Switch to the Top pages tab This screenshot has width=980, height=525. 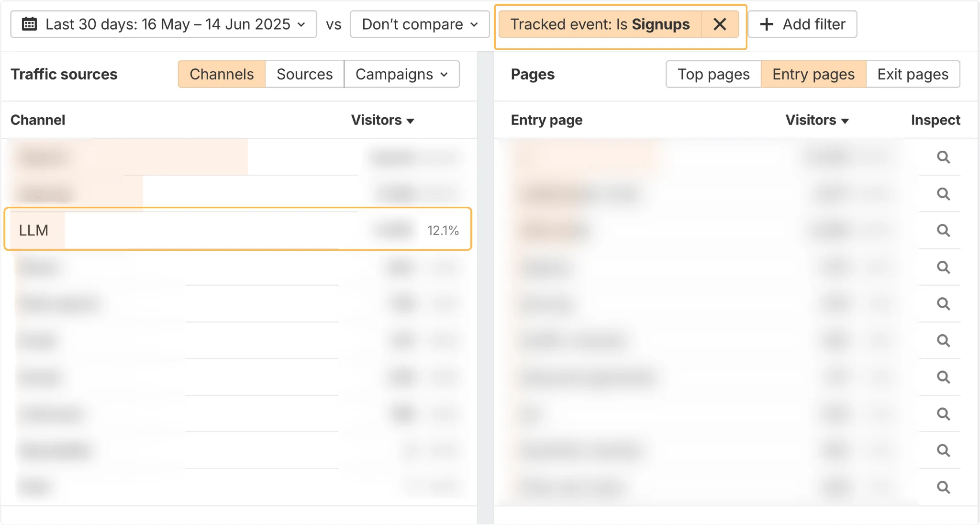pos(713,74)
